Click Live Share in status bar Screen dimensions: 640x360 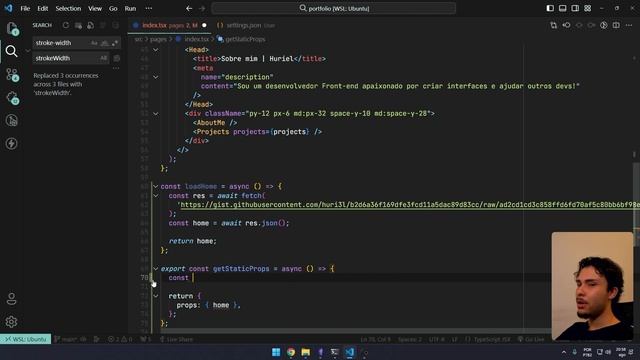click(x=176, y=339)
